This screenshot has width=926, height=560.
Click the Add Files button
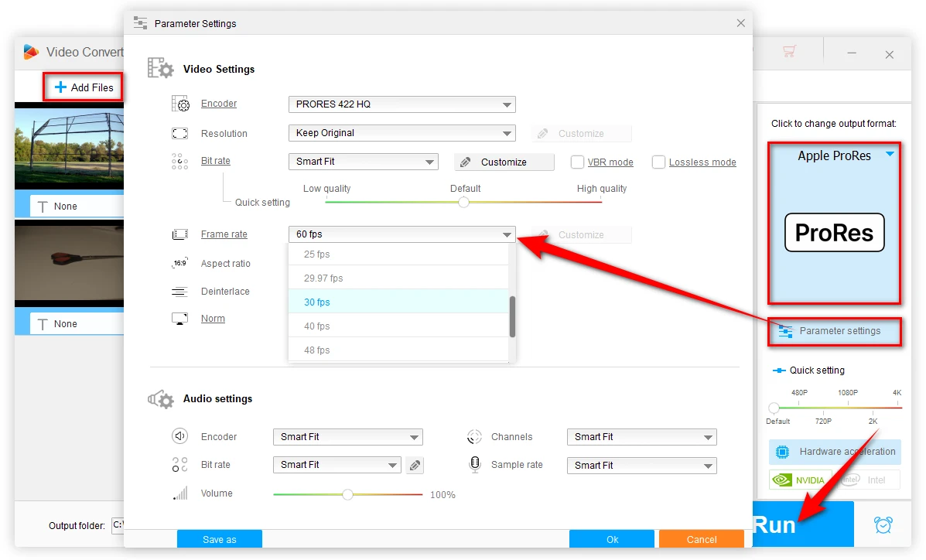point(84,87)
